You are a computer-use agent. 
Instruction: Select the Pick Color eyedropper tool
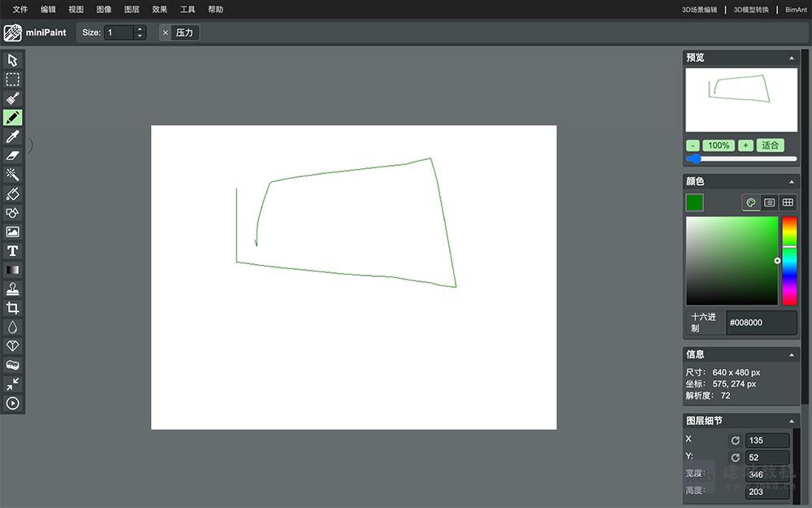click(13, 137)
